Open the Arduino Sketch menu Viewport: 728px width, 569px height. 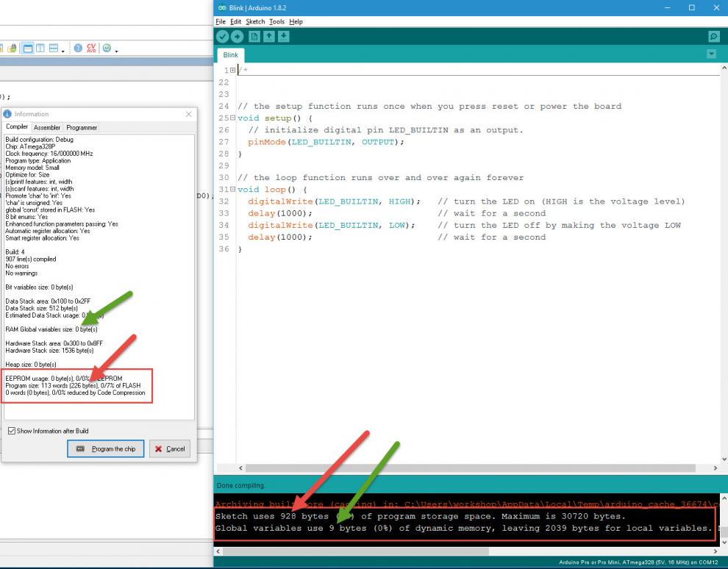(x=255, y=21)
